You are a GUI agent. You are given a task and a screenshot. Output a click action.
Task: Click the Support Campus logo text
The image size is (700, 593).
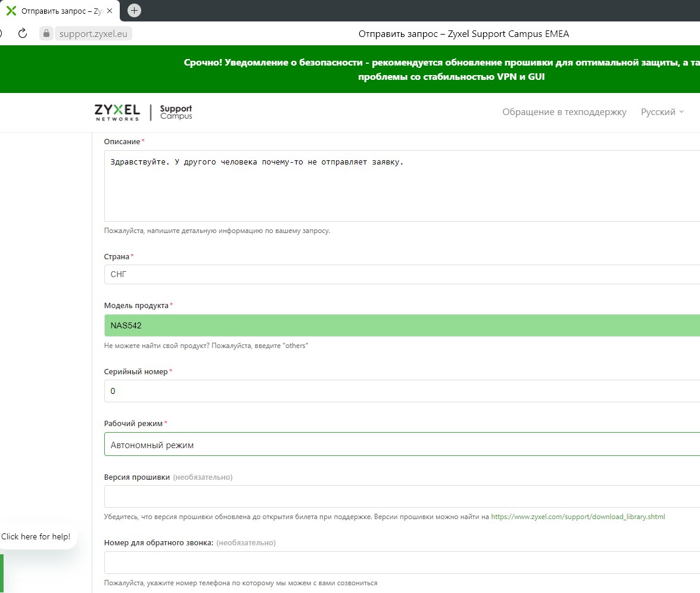pos(176,112)
